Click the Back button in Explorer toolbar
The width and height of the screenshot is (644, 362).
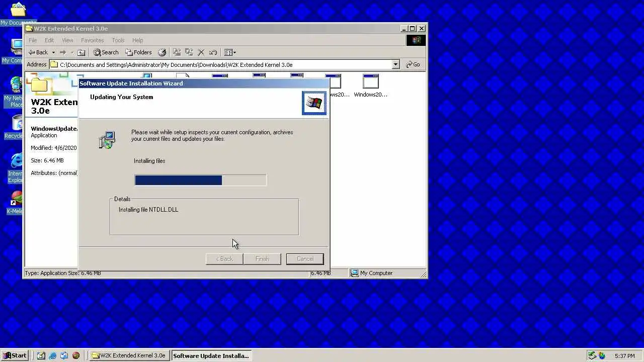[x=38, y=52]
